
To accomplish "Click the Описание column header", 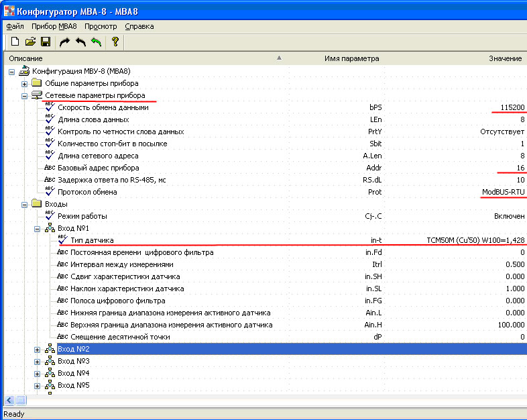I will click(25, 58).
